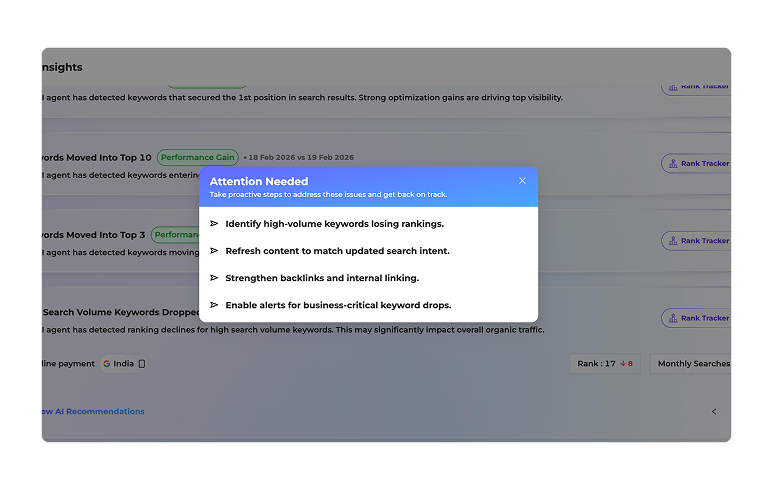Select 'Enable alerts for business-critical keyword drops' text
The height and width of the screenshot is (490, 773).
pos(338,305)
